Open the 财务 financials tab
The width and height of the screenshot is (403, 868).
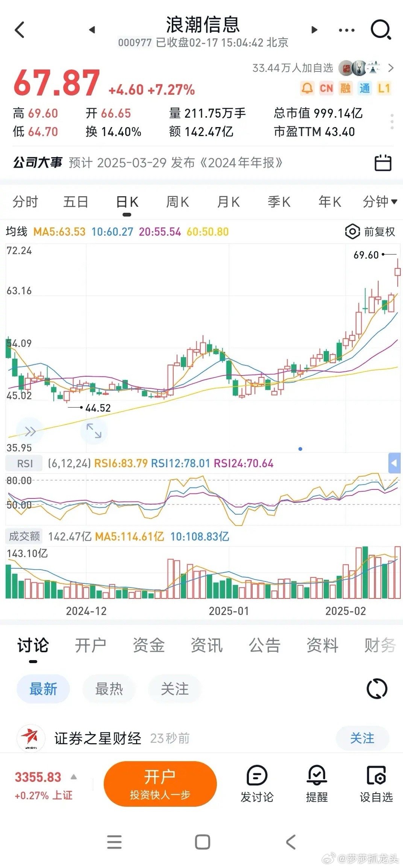[380, 645]
